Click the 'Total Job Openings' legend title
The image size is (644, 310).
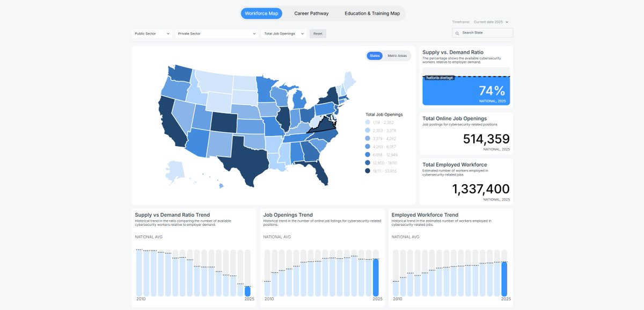(384, 114)
